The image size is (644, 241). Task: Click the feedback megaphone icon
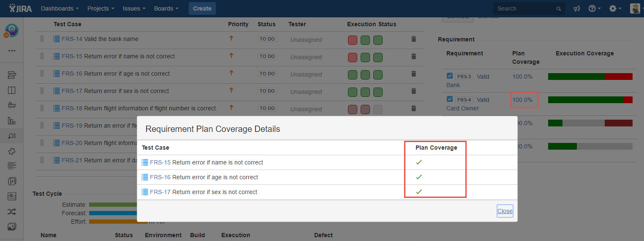pos(576,8)
